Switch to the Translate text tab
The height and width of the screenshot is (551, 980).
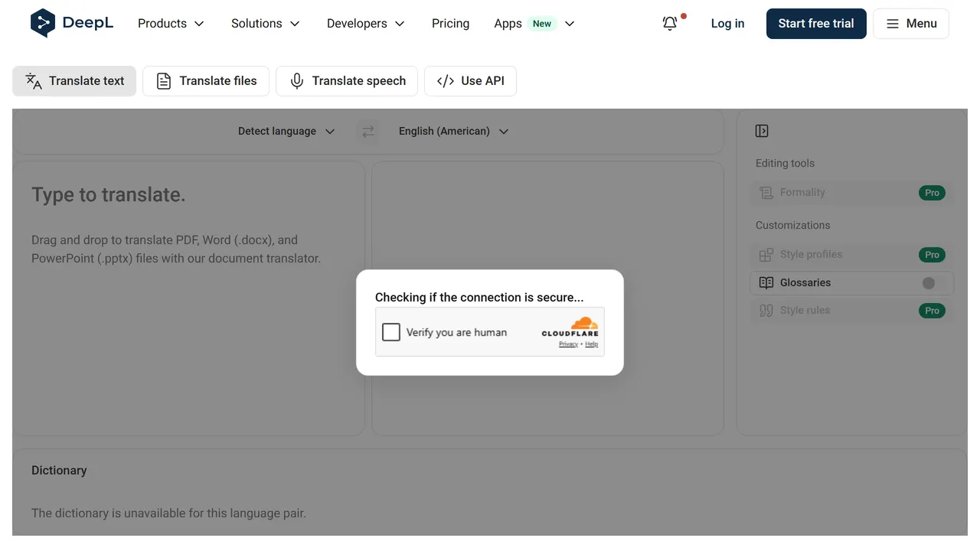(x=74, y=81)
